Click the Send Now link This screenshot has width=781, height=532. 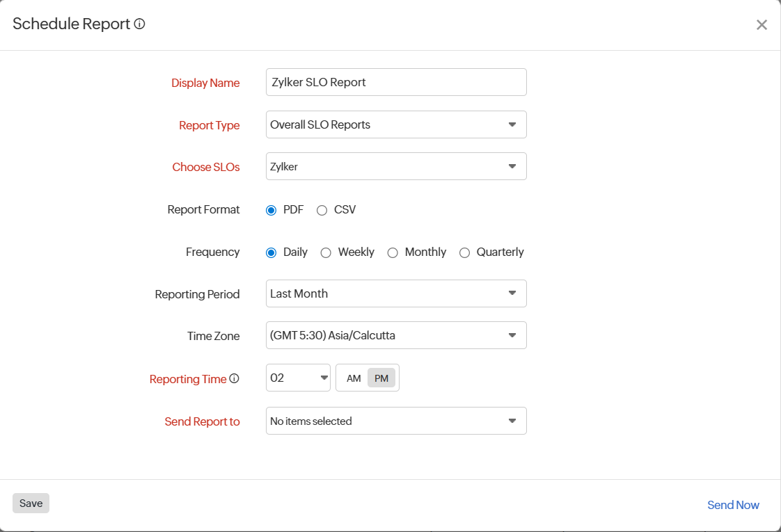tap(733, 505)
